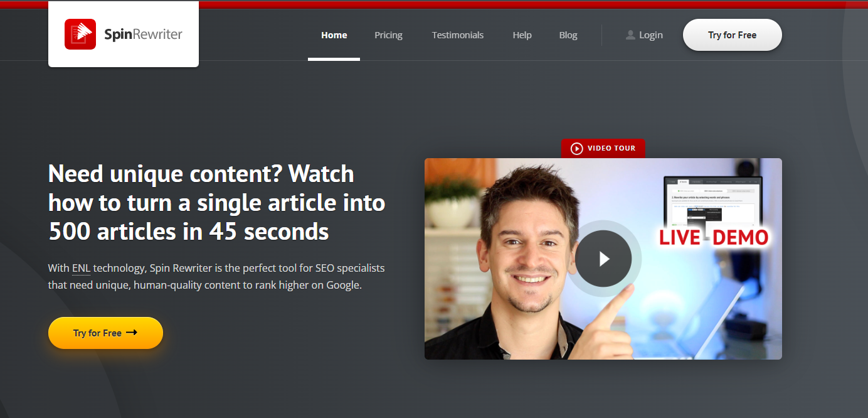Click the yellow Try for Free button

click(x=105, y=333)
